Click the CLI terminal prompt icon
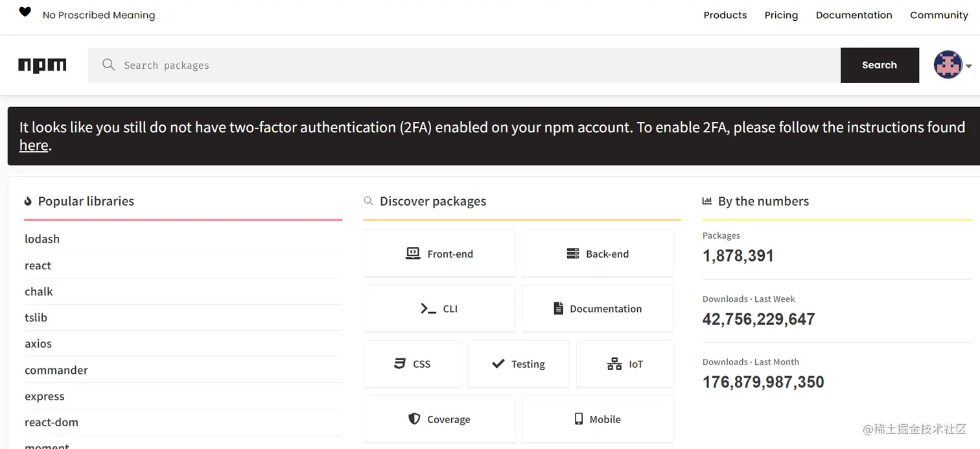Viewport: 980px width, 449px height. click(x=428, y=309)
